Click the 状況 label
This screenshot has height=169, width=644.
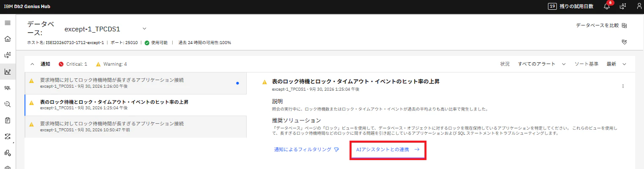(505, 64)
